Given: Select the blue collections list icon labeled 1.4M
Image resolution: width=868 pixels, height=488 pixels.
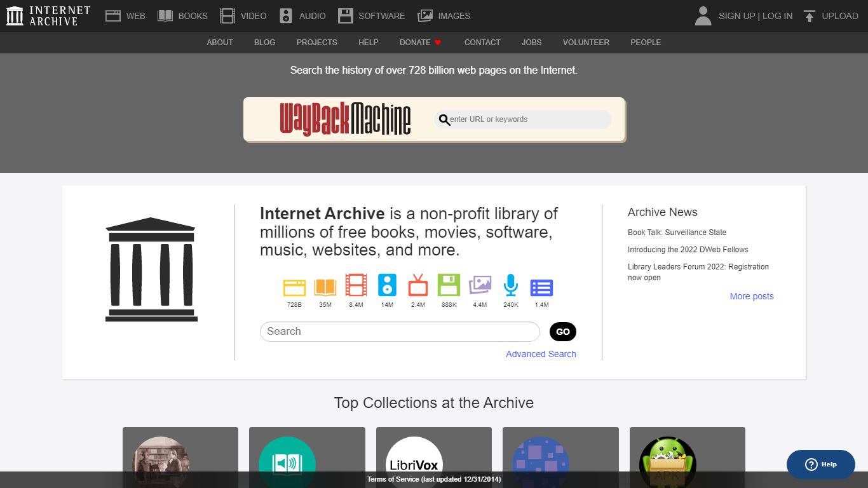Looking at the screenshot, I should pyautogui.click(x=541, y=288).
